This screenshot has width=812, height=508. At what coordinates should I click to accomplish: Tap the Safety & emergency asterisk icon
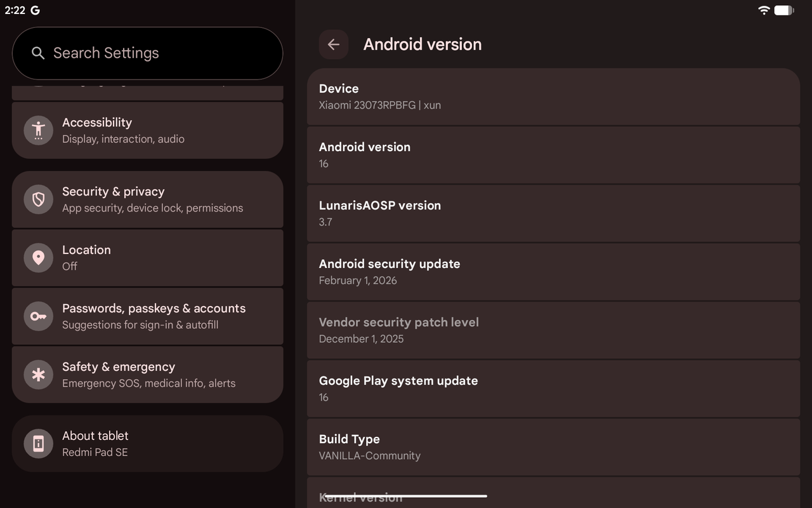pos(38,375)
